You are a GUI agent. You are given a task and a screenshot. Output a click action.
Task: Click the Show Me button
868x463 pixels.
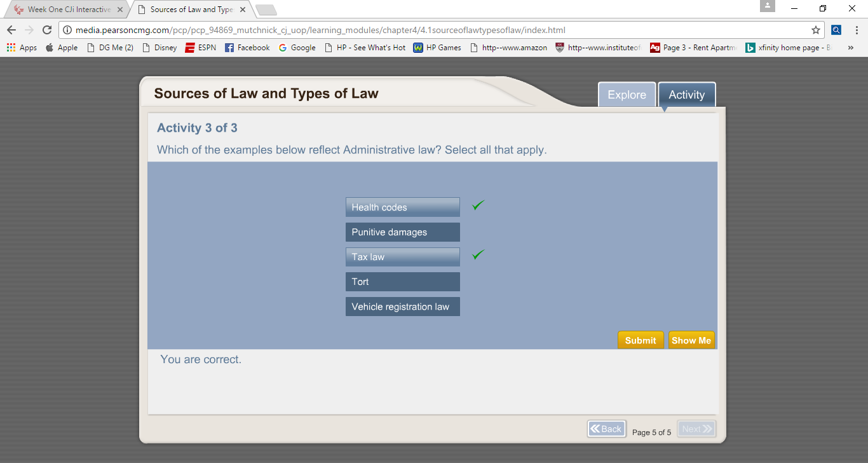click(691, 340)
